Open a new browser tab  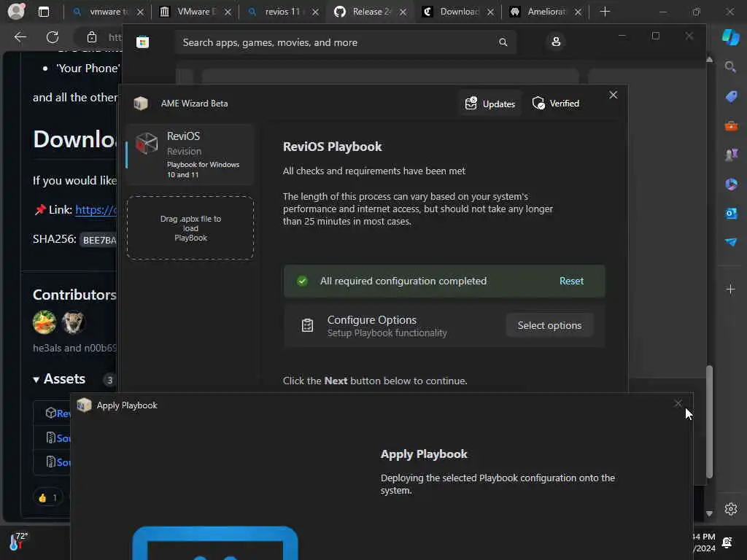click(605, 12)
